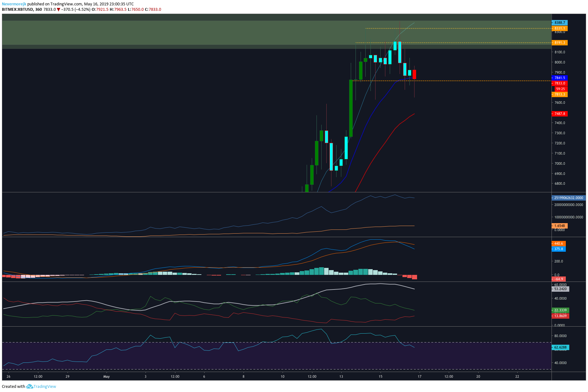Viewport: 588px width, 392px height.
Task: Click the TradingView logo icon in the footer
Action: pos(29,386)
